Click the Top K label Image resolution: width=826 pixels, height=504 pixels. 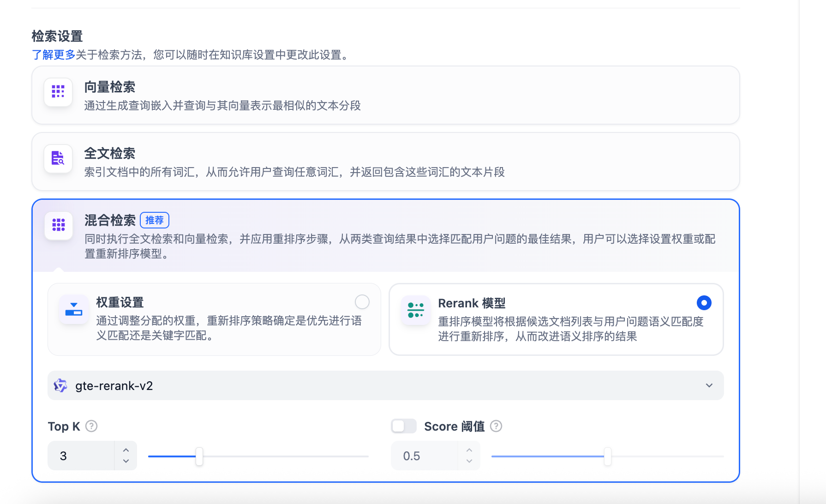pyautogui.click(x=64, y=426)
